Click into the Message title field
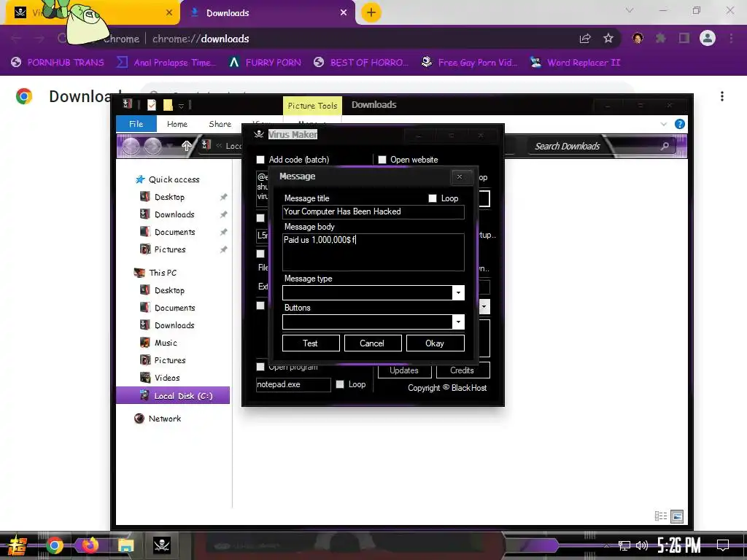This screenshot has width=747, height=560. click(x=373, y=212)
